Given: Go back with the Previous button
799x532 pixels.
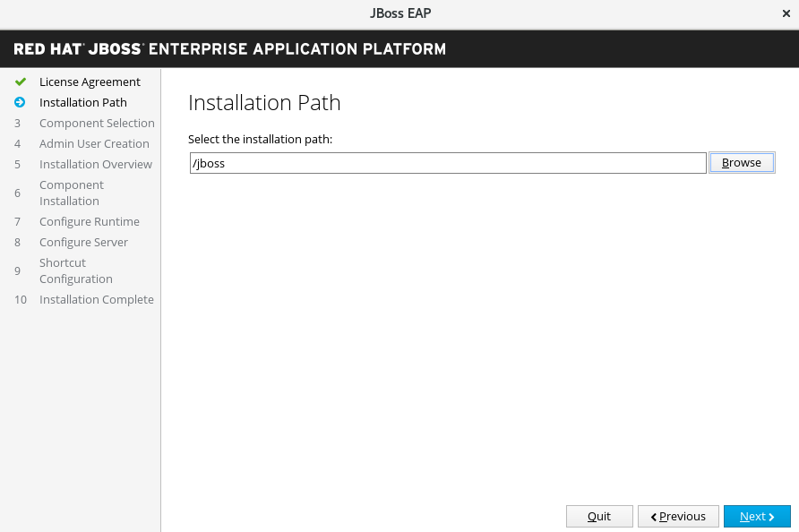Looking at the screenshot, I should point(678,517).
